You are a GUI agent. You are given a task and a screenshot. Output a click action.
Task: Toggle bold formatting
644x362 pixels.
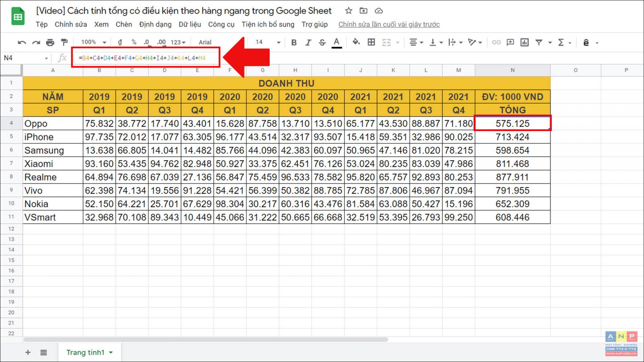coord(294,42)
